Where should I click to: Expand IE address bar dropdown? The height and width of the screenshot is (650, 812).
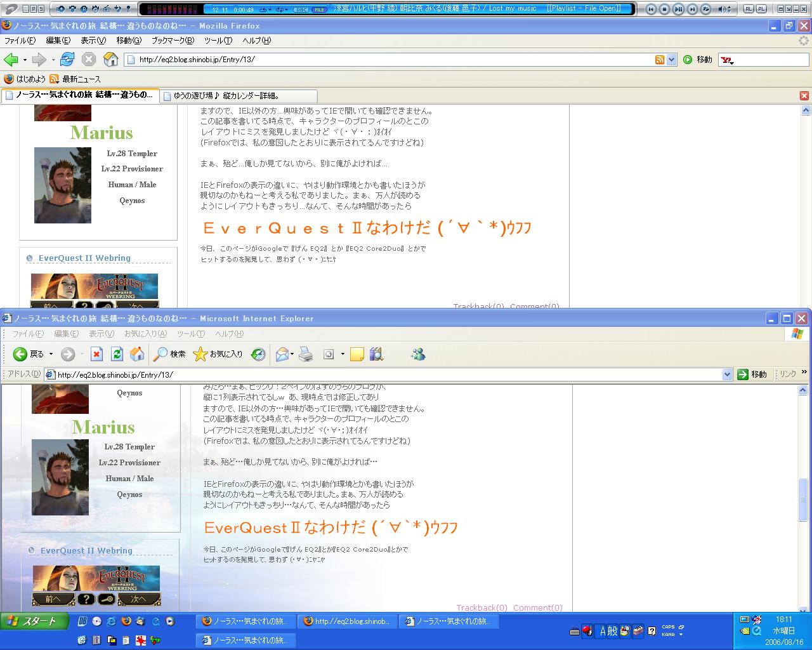coord(728,375)
